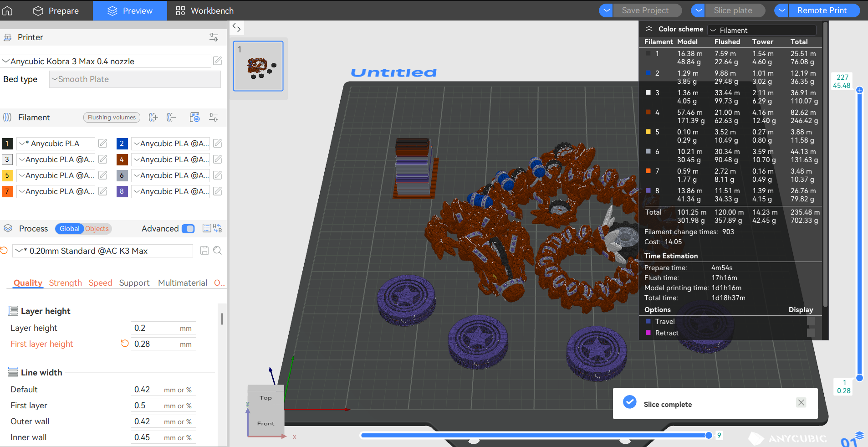Switch process scope to Global

pos(69,229)
